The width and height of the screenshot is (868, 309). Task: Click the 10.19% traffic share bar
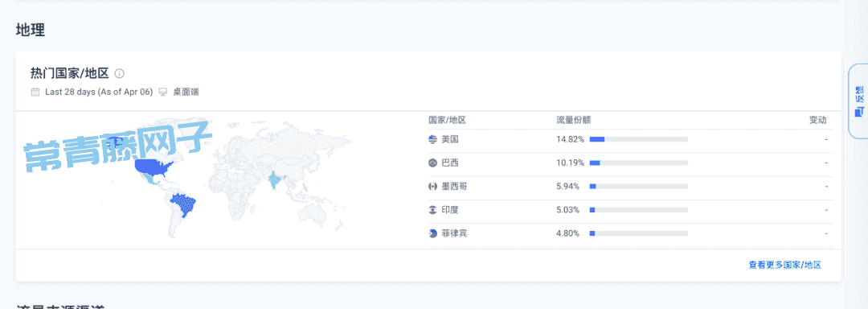pyautogui.click(x=639, y=163)
